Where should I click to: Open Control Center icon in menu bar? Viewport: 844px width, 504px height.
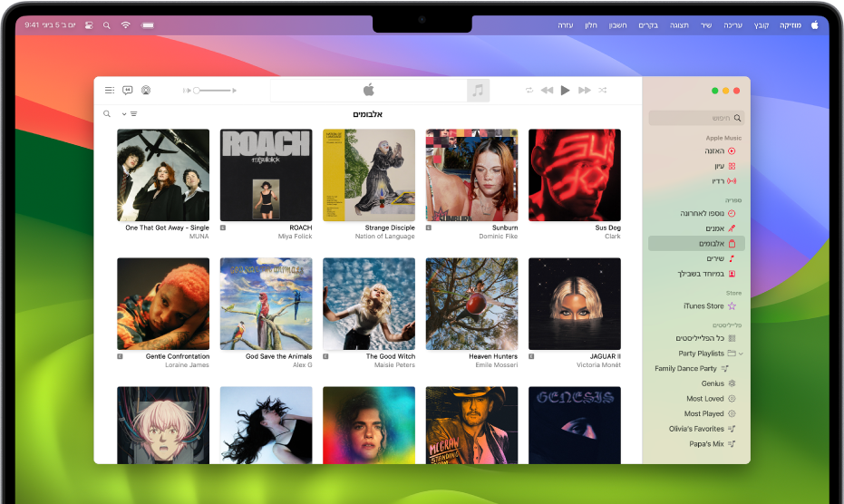[x=89, y=25]
